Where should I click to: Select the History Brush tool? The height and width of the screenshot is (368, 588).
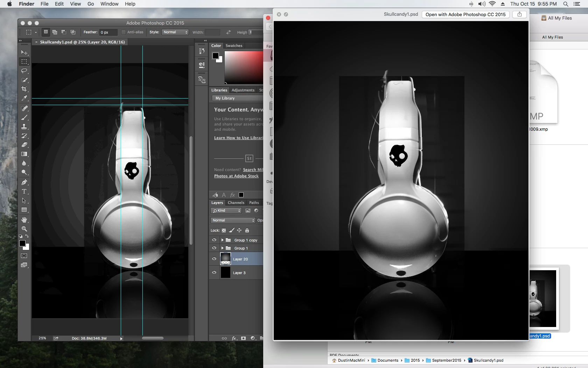24,136
